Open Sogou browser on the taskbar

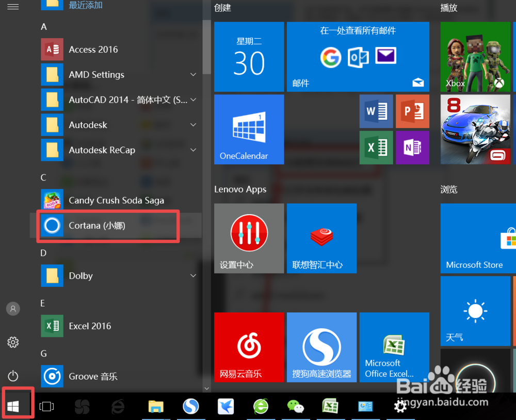click(191, 407)
